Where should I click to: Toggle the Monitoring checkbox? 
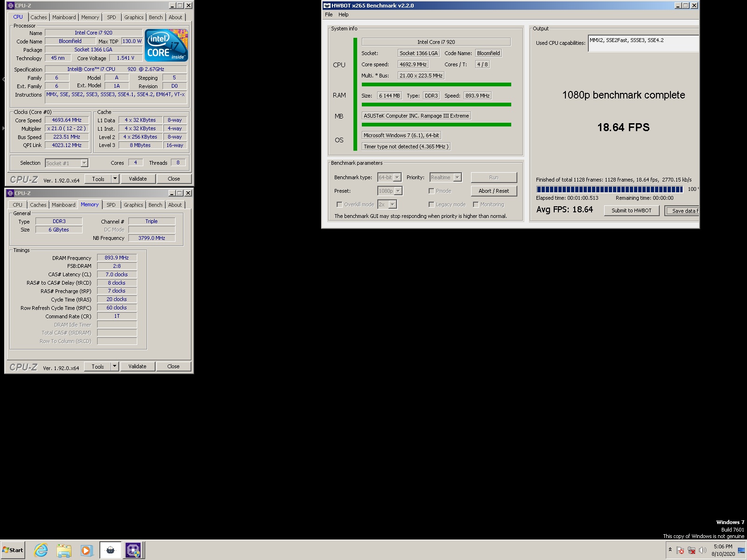(476, 204)
